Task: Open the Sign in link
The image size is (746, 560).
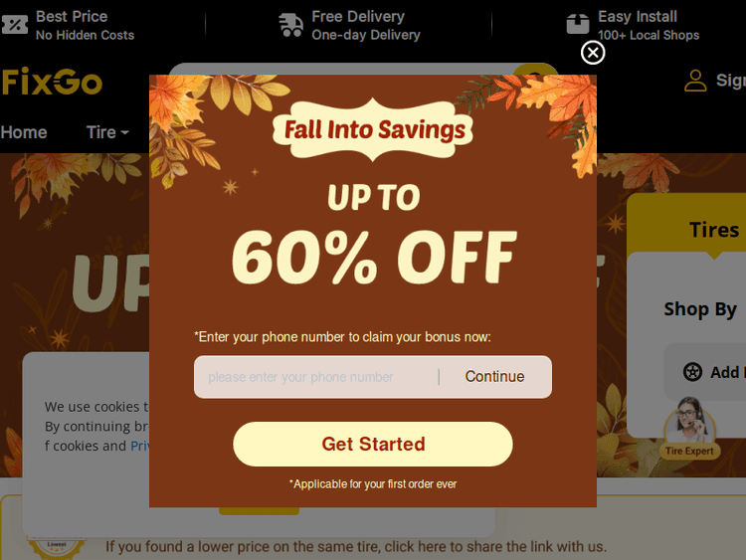Action: click(731, 81)
